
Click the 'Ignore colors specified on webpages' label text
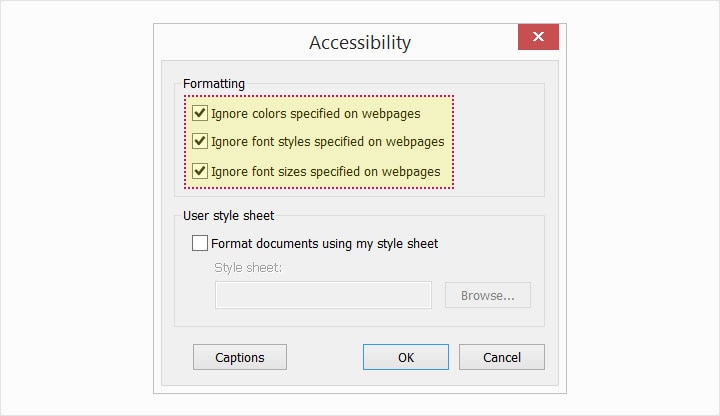(x=315, y=114)
